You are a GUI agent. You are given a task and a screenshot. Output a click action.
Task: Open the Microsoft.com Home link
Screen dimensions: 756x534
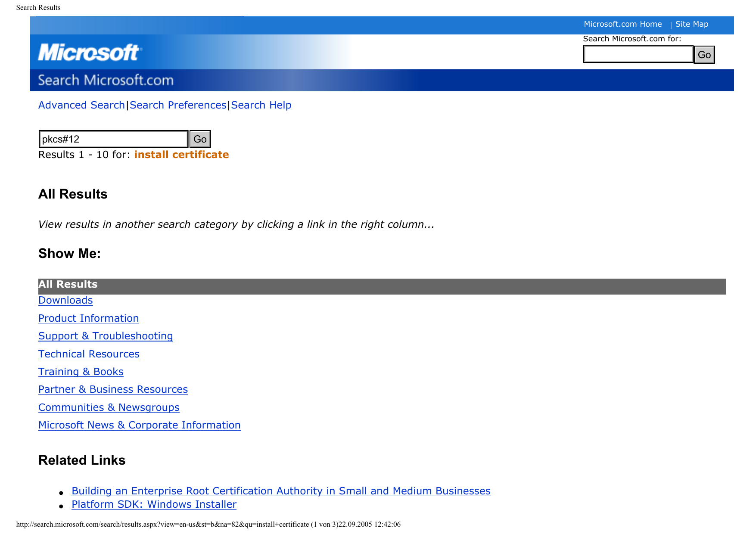(622, 24)
